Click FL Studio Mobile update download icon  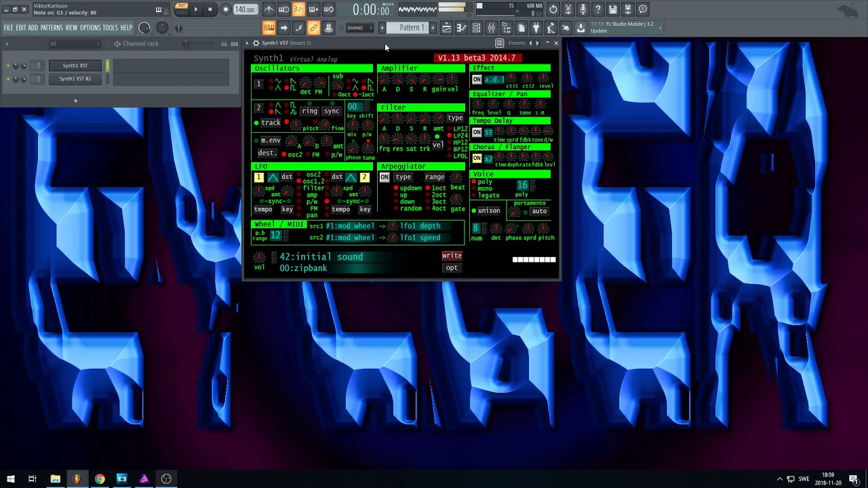[x=581, y=28]
